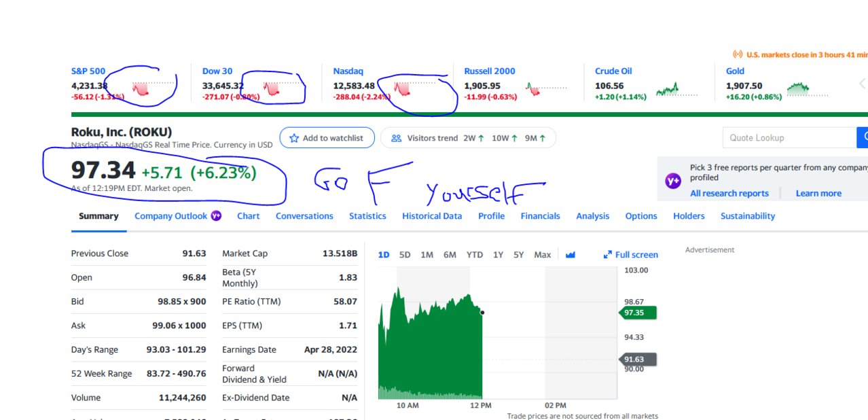Open the chart type icon beside Max

(x=571, y=255)
